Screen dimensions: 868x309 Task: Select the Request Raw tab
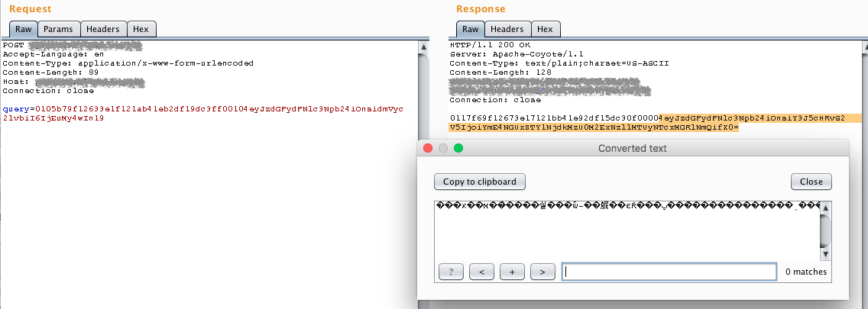(x=23, y=29)
